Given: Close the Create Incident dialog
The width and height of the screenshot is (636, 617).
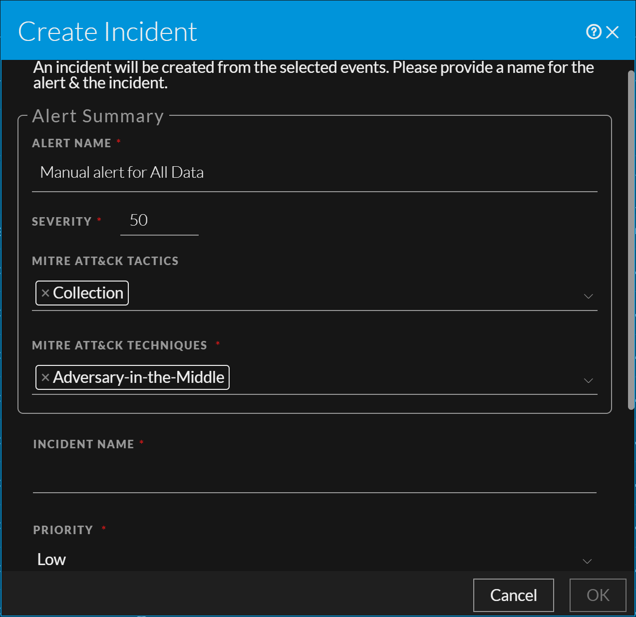Looking at the screenshot, I should click(x=613, y=32).
